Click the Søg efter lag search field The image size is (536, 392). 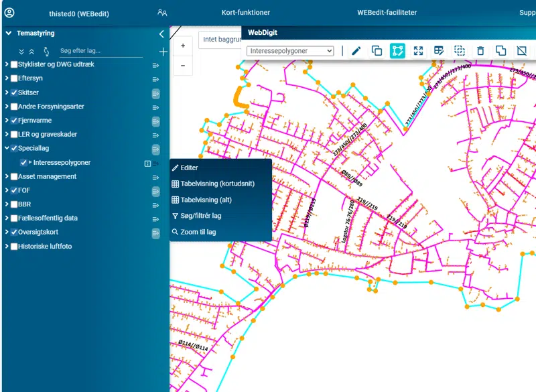pos(100,51)
